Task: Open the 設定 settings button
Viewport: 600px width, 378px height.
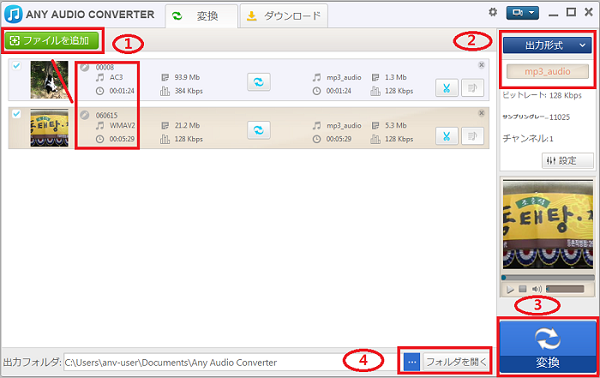Action: (567, 161)
